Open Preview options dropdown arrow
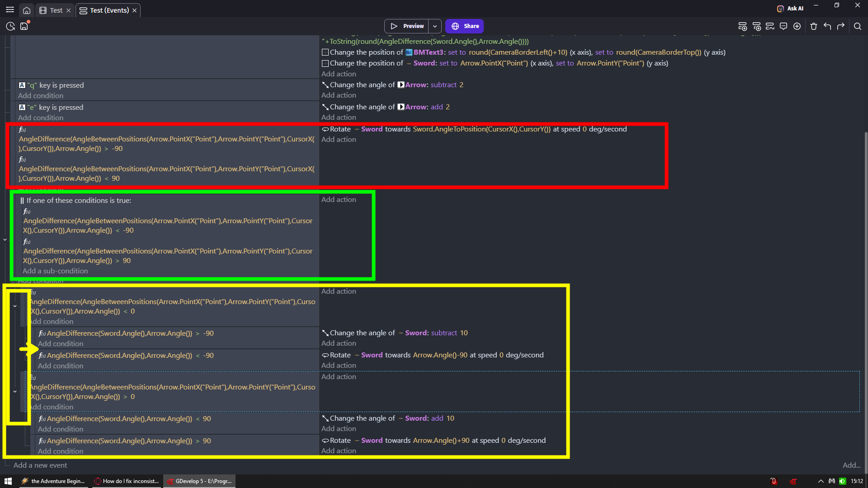 click(x=435, y=26)
